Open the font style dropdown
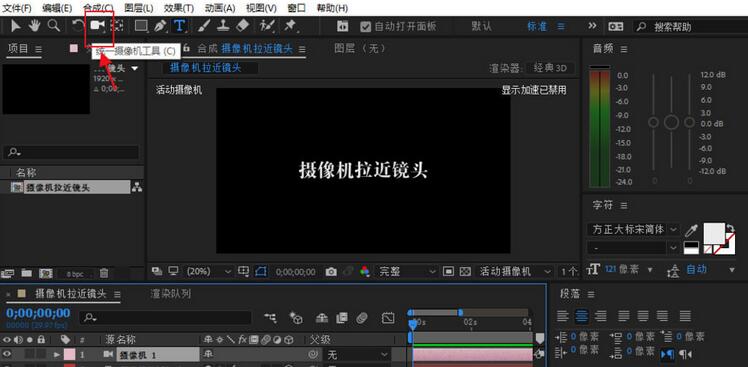 [633, 248]
